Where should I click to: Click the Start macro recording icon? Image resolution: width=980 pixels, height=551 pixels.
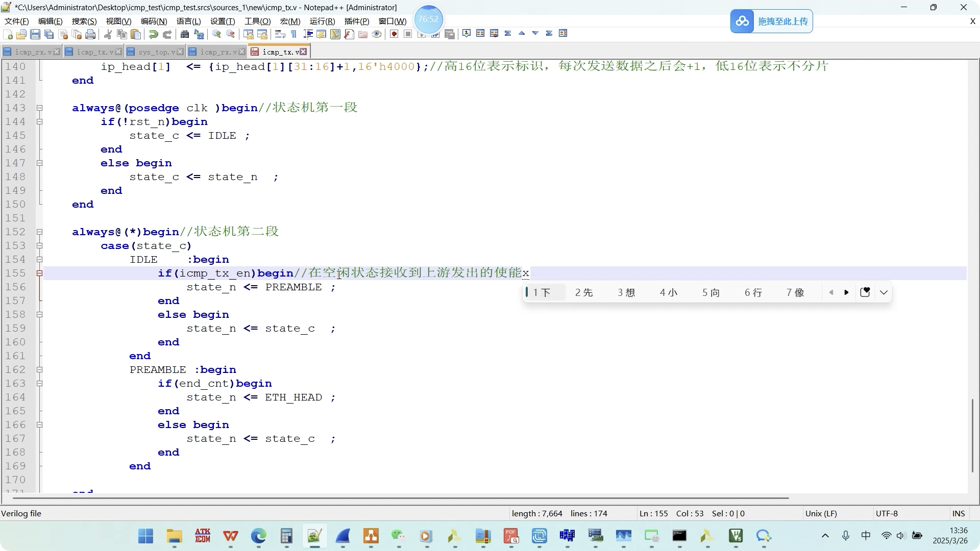(x=394, y=34)
